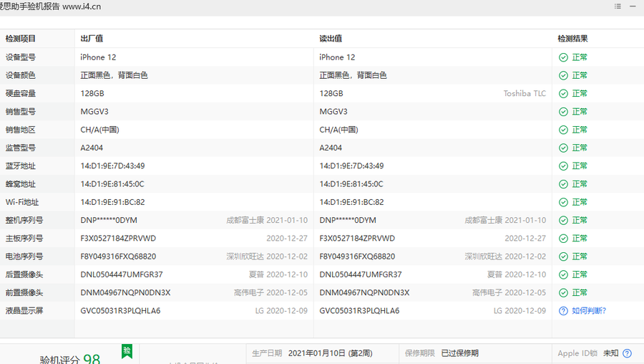Click factory board serial F3X0527184ZPRVWD

tap(118, 239)
